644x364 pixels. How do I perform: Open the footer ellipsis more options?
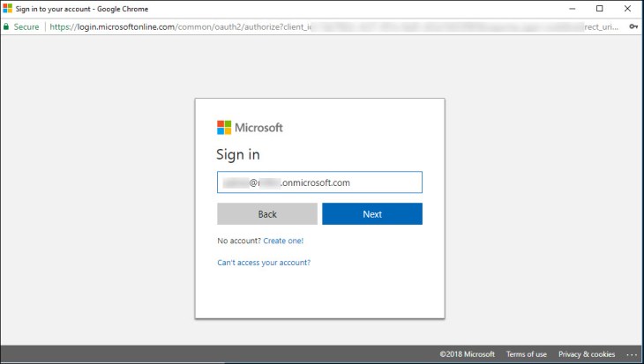click(632, 354)
